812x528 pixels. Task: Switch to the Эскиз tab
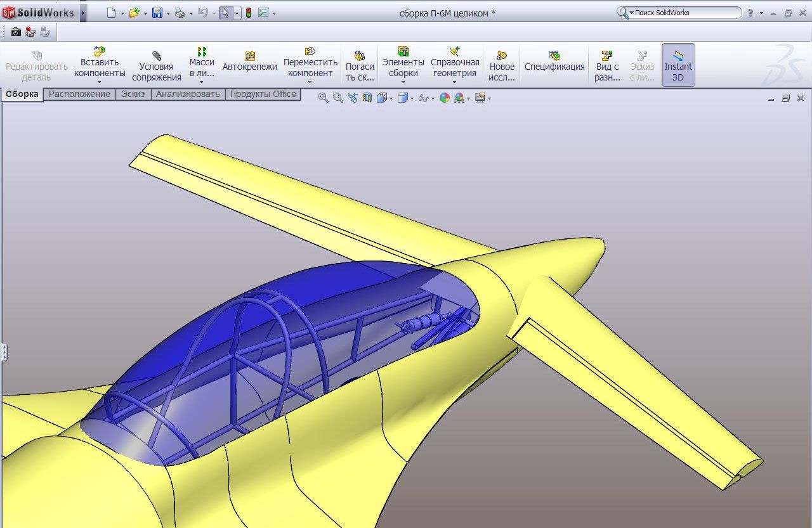coord(133,94)
